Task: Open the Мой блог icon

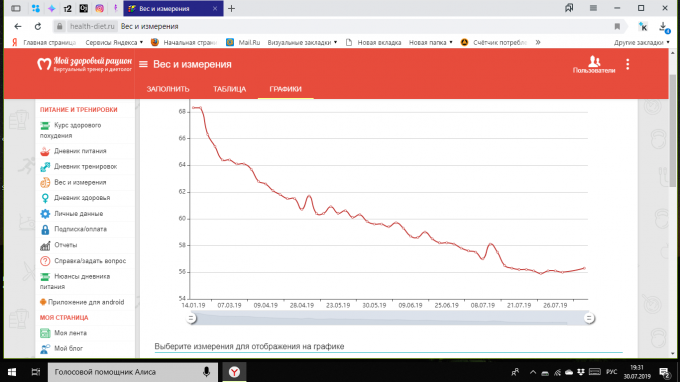Action: [45, 349]
